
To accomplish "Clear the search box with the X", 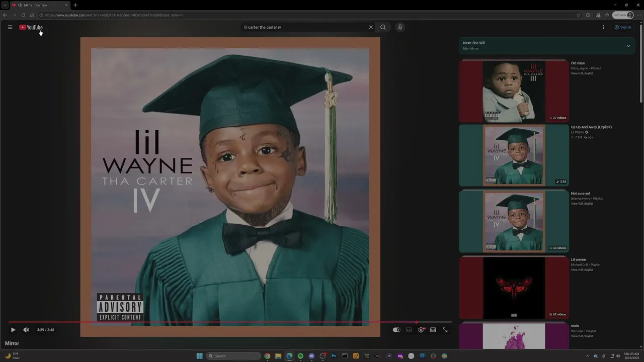I will [x=371, y=27].
